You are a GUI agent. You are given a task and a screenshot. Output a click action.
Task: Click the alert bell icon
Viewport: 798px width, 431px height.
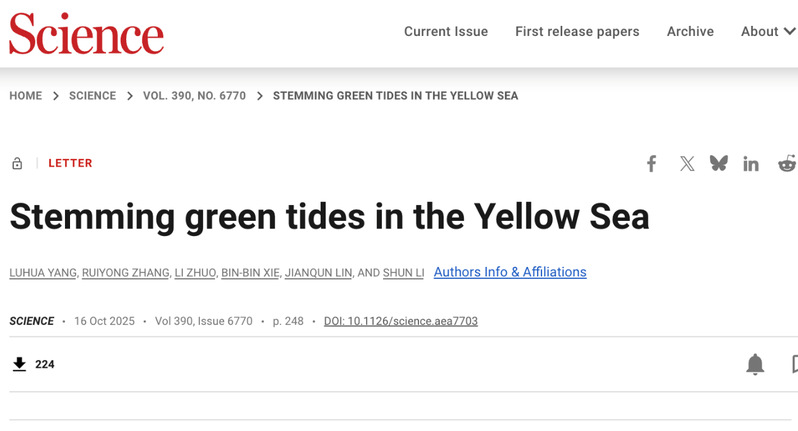[755, 364]
